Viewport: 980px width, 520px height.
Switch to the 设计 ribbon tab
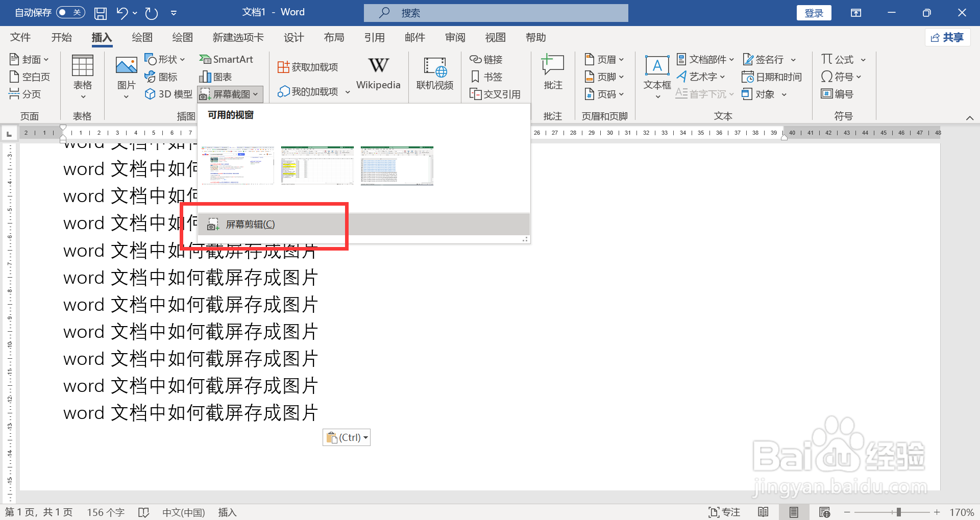pos(293,37)
